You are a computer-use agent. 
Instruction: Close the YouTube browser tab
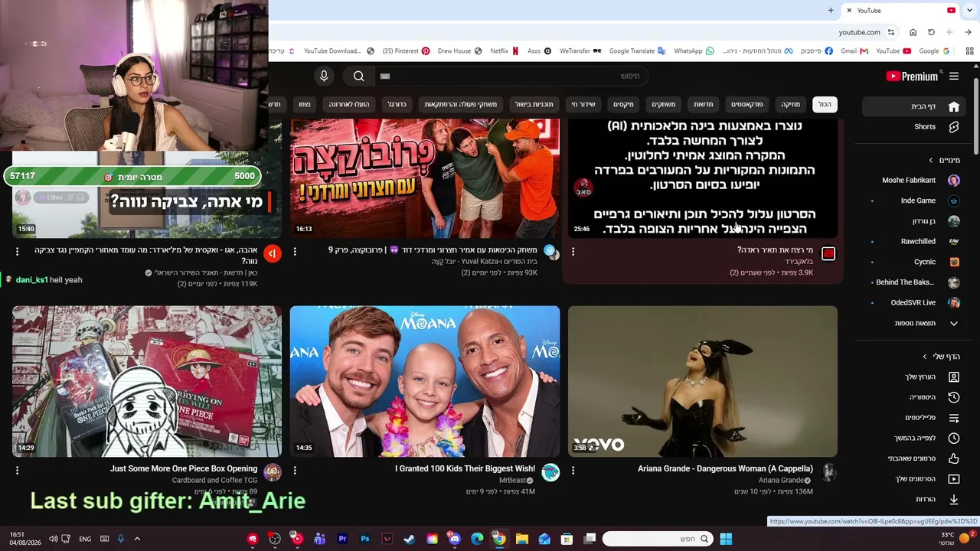[x=849, y=10]
